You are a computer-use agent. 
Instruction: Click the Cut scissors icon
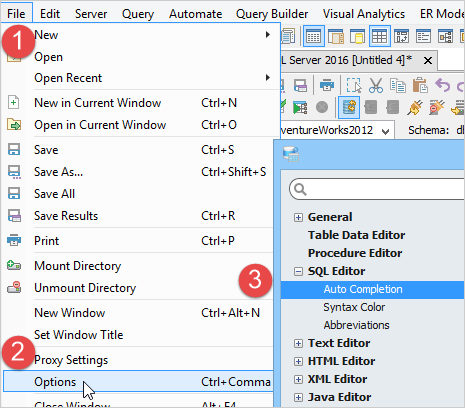click(x=376, y=85)
